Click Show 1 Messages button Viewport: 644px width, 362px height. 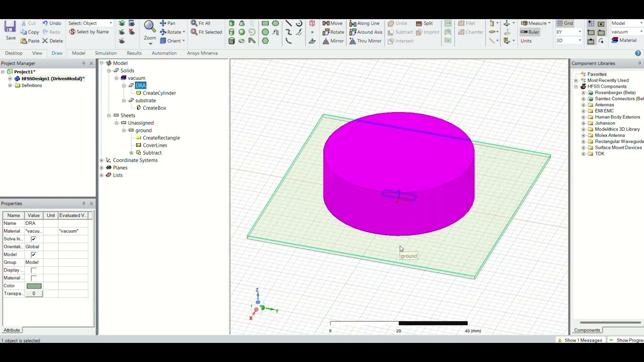click(580, 340)
